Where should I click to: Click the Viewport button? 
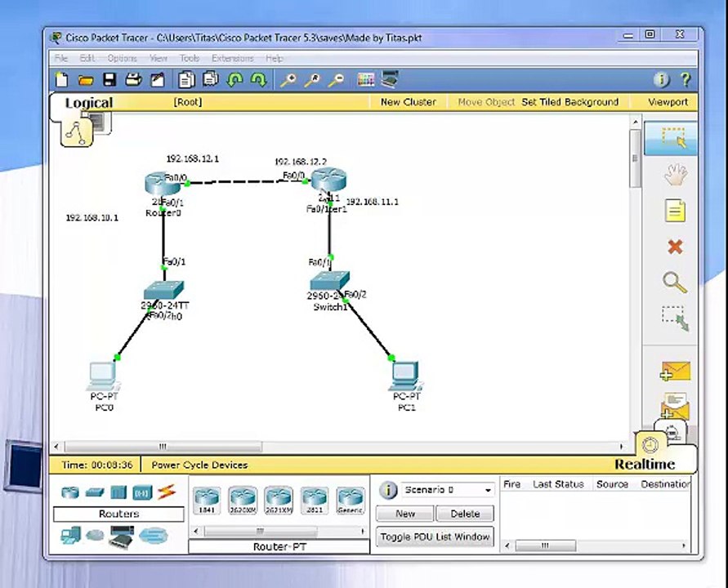tap(668, 102)
